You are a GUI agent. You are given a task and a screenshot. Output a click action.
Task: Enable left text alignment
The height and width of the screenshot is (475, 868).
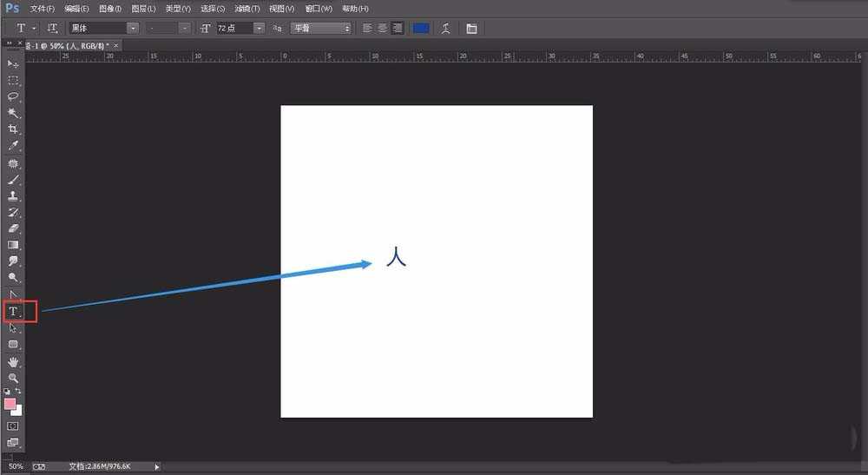coord(367,28)
